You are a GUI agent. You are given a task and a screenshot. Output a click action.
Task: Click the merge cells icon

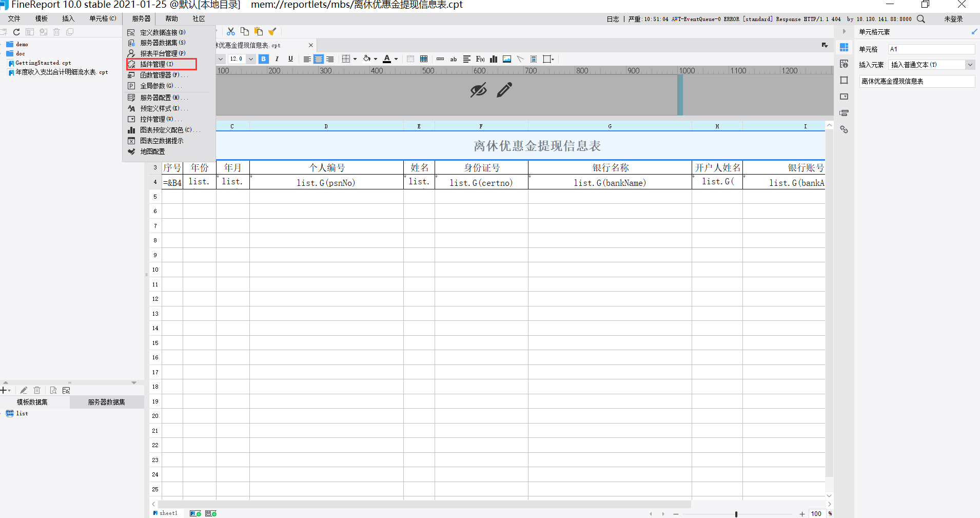[x=410, y=59]
